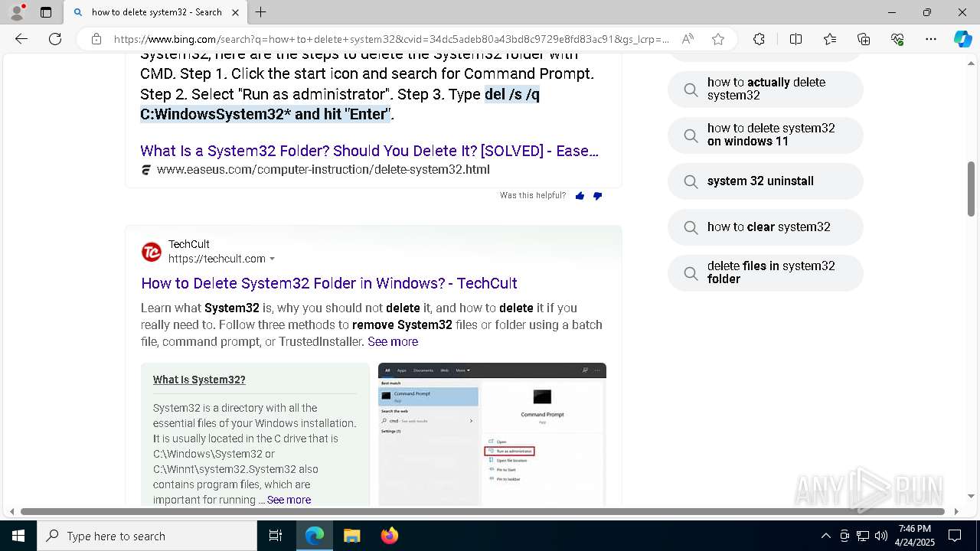This screenshot has height=551, width=980.
Task: Open the volume control in tray
Action: 881,536
